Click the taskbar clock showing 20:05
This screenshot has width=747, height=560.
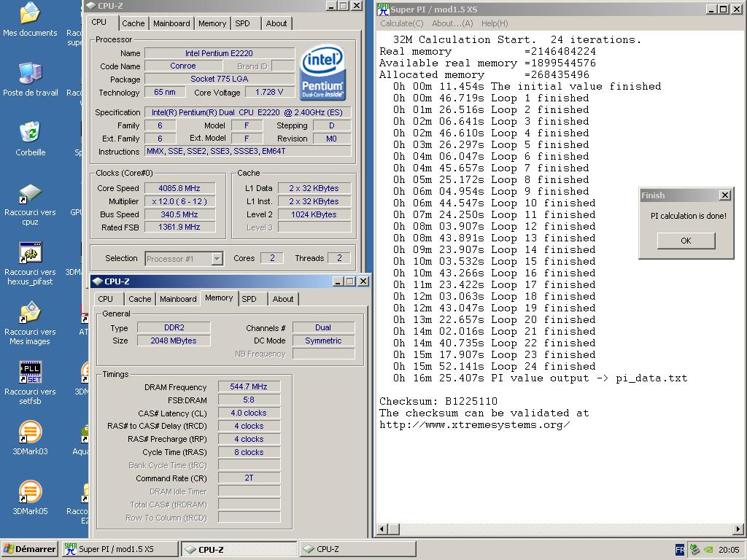tap(729, 550)
